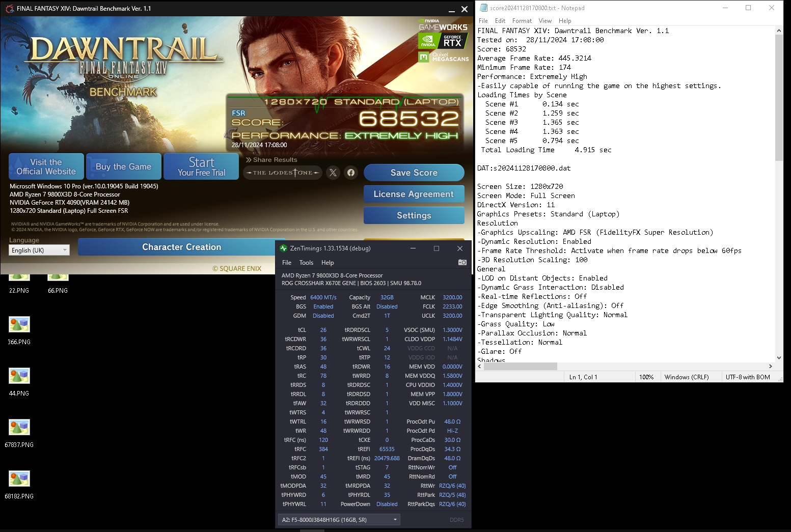Click 'Windows (CRLF)' status bar entry
This screenshot has width=791, height=532.
(x=687, y=377)
